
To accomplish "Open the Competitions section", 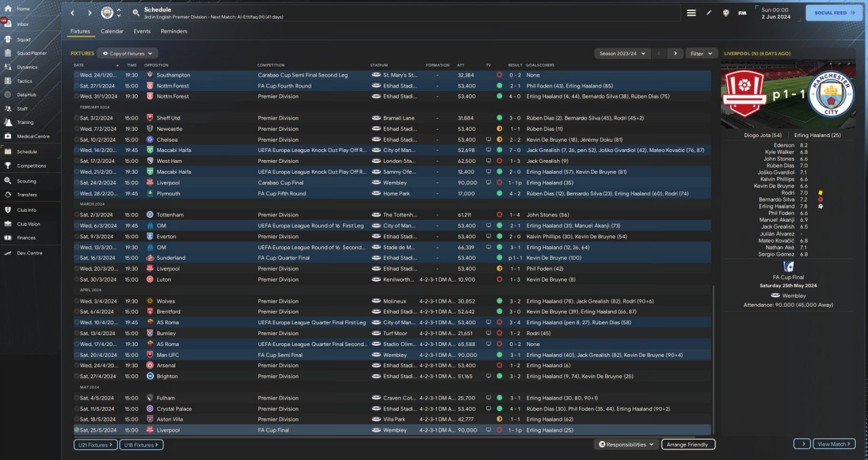I will point(31,166).
